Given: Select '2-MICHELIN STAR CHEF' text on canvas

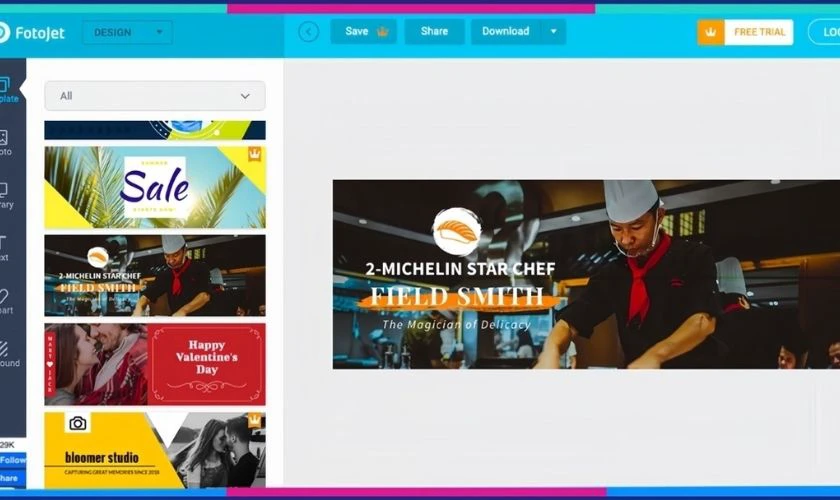Looking at the screenshot, I should (x=460, y=268).
